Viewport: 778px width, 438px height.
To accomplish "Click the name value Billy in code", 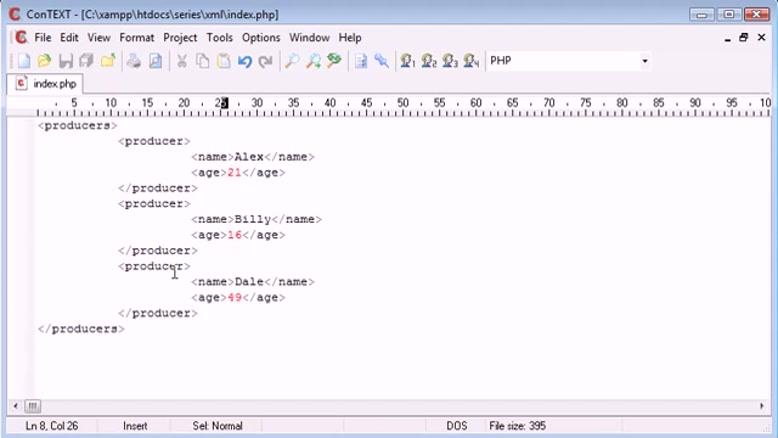I will pos(253,219).
